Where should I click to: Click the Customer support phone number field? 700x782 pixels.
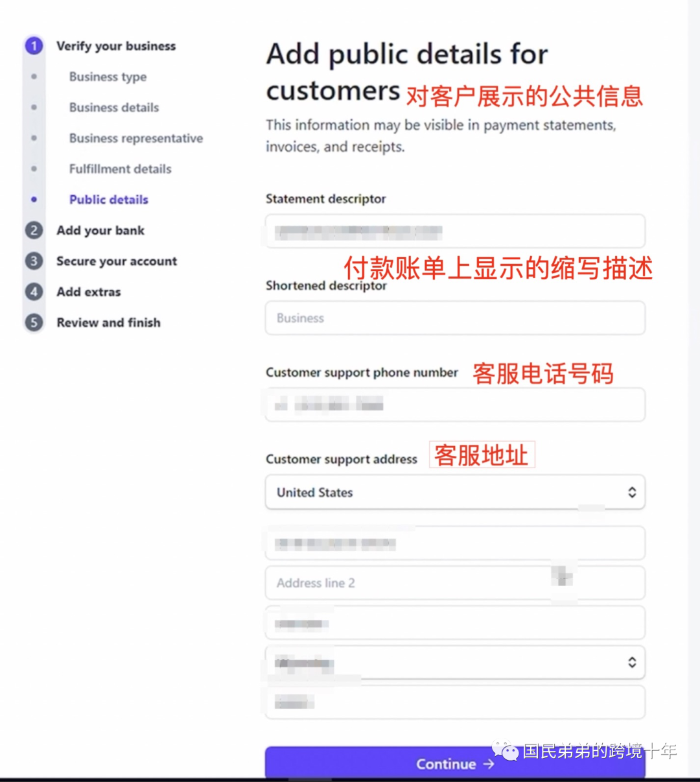click(x=455, y=405)
